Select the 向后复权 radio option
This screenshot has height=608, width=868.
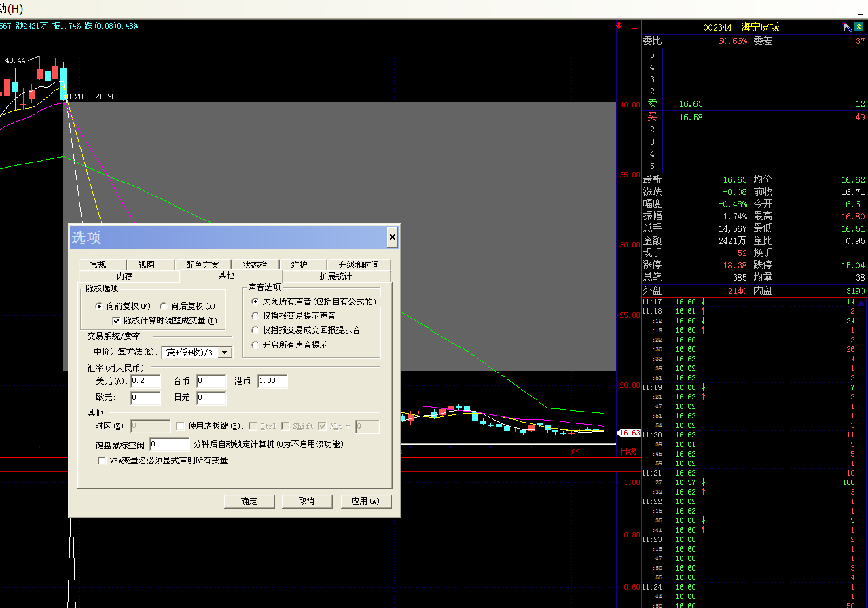[x=164, y=306]
